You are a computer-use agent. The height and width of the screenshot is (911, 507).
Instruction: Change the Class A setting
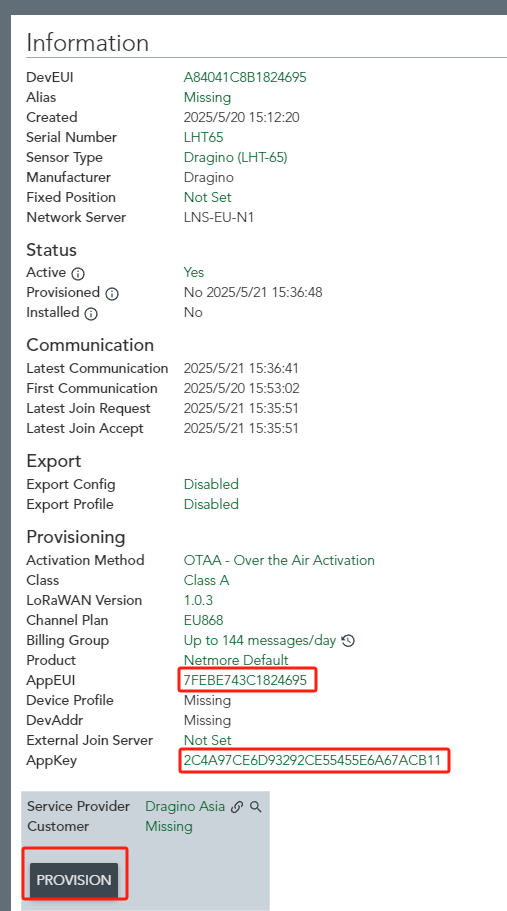point(206,580)
